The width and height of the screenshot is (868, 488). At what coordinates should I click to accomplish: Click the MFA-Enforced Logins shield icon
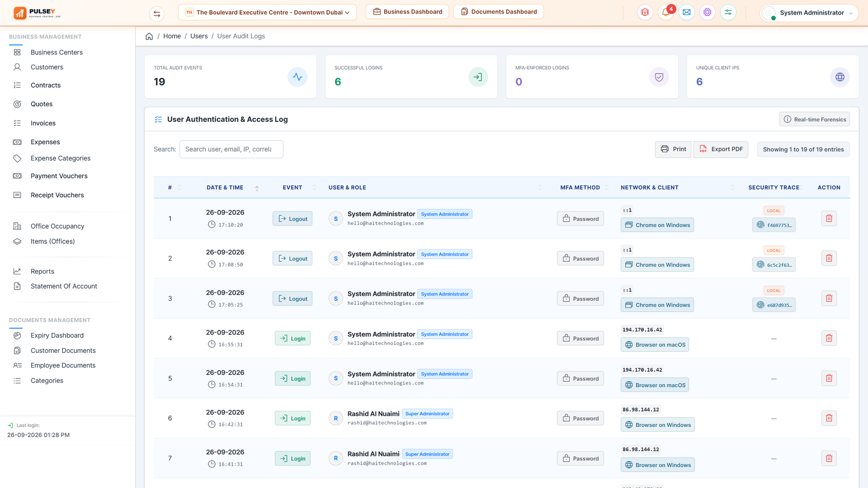(x=659, y=77)
